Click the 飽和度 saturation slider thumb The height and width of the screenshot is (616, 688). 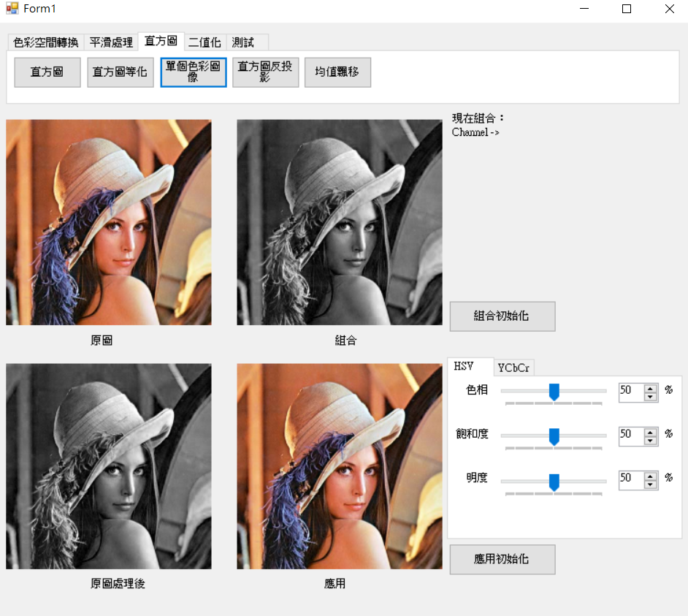(x=554, y=436)
